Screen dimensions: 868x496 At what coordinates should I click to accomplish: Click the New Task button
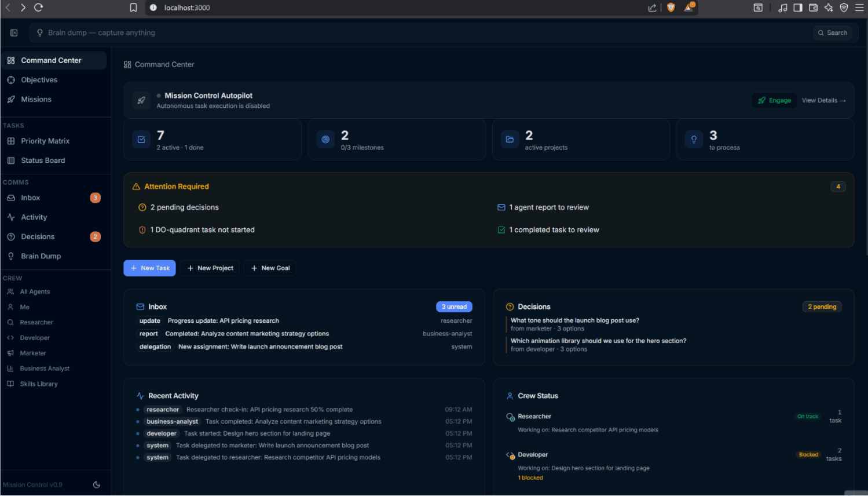point(149,268)
